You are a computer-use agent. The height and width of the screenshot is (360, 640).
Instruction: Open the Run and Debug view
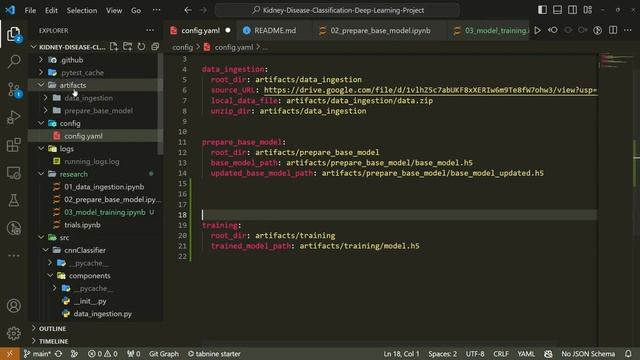tap(13, 117)
